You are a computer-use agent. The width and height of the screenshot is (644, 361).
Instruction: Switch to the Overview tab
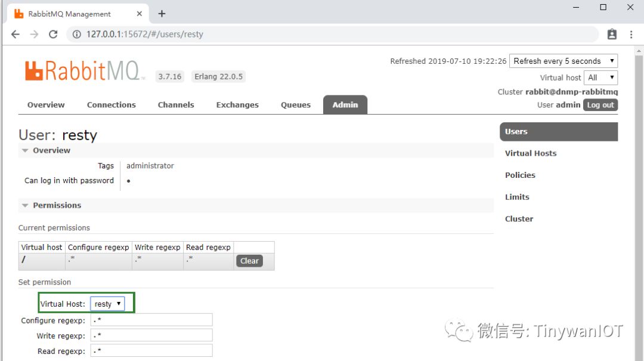46,105
